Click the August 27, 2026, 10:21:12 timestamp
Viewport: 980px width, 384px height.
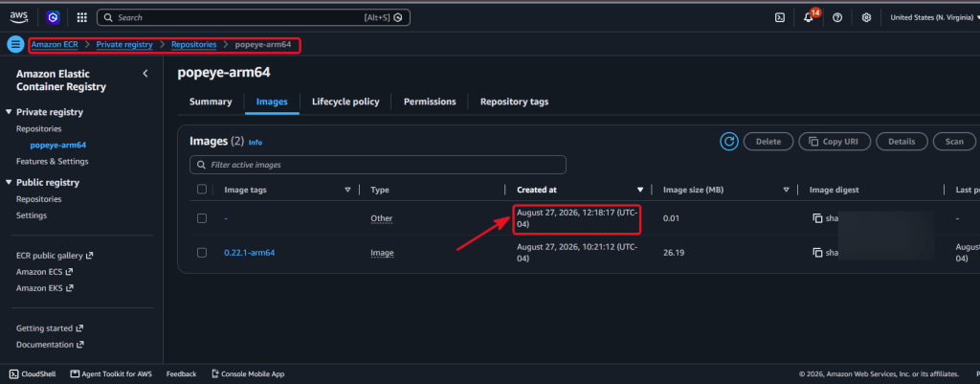[x=577, y=253]
